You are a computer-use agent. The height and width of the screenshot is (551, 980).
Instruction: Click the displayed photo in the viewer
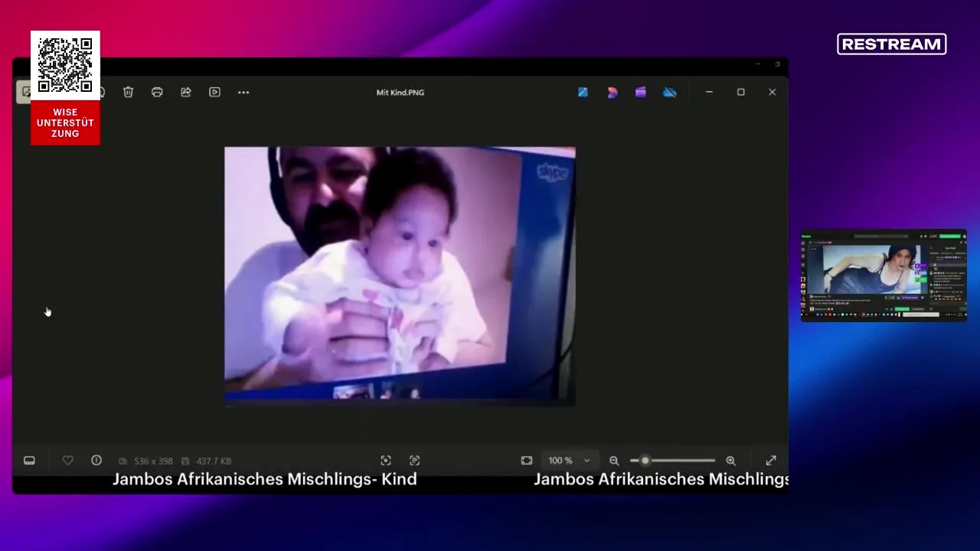point(400,276)
